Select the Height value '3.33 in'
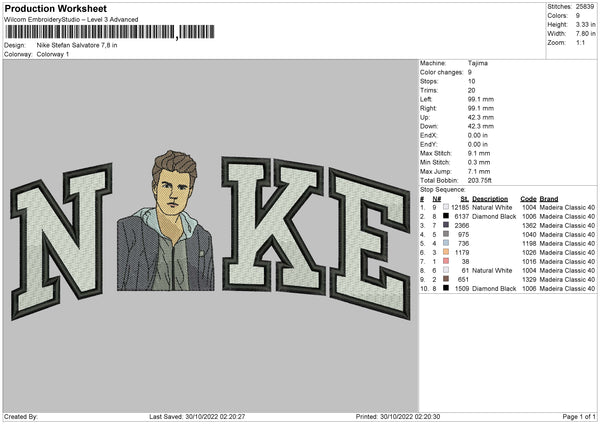 pyautogui.click(x=585, y=24)
